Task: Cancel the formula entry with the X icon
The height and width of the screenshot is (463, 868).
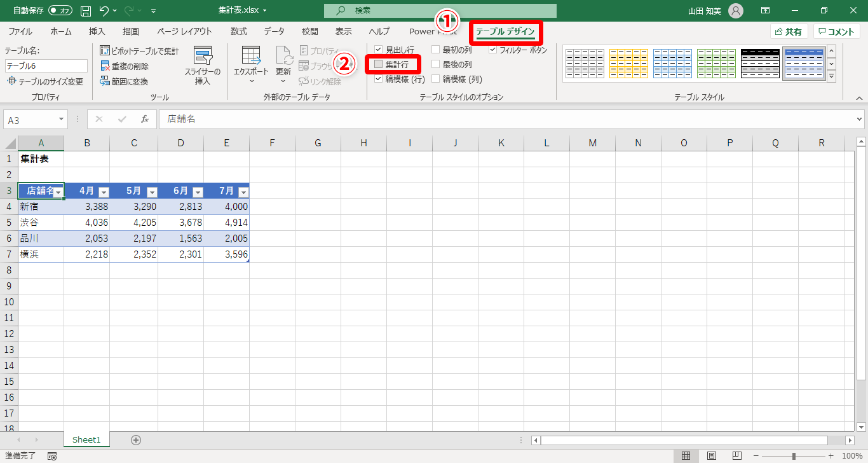Action: click(99, 119)
